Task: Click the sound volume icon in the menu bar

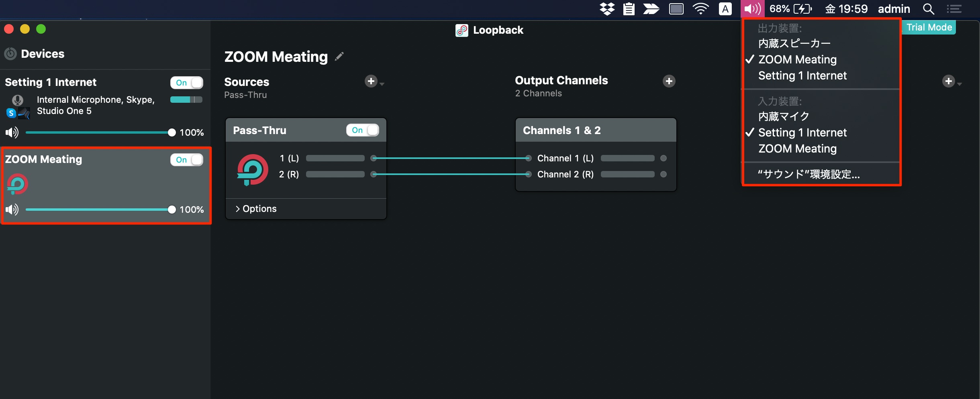Action: [x=753, y=9]
